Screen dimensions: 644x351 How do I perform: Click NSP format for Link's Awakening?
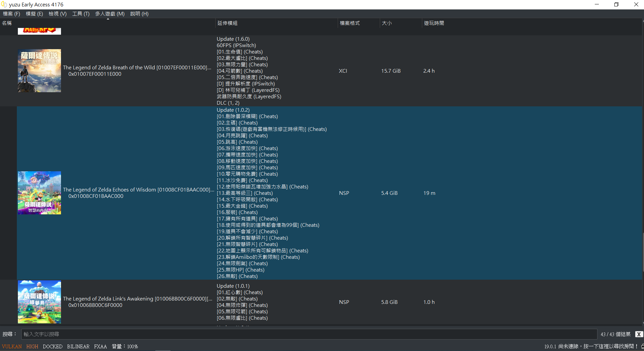[344, 302]
